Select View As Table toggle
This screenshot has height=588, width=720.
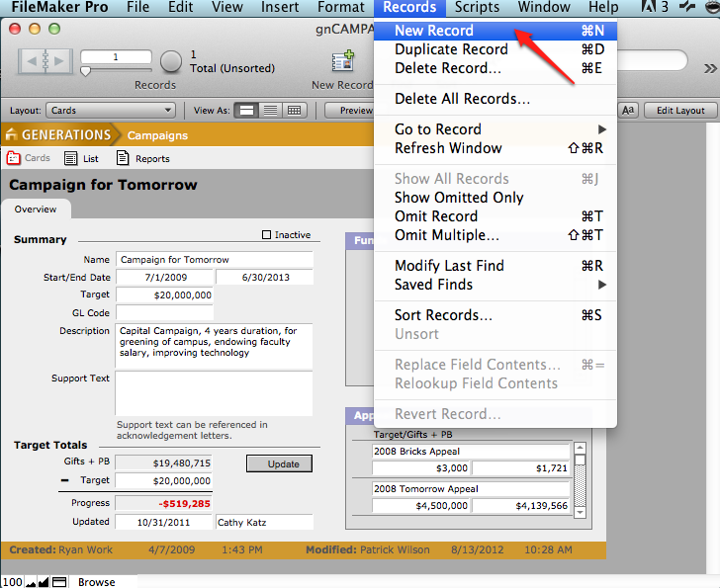click(294, 111)
